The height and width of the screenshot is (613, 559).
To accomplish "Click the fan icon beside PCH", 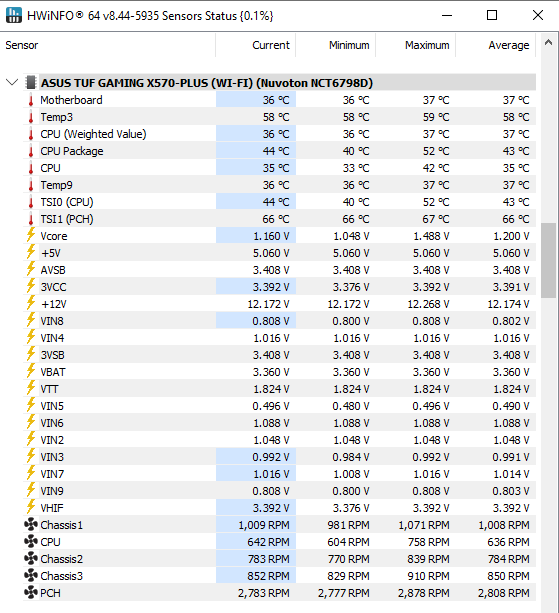I will coord(30,593).
